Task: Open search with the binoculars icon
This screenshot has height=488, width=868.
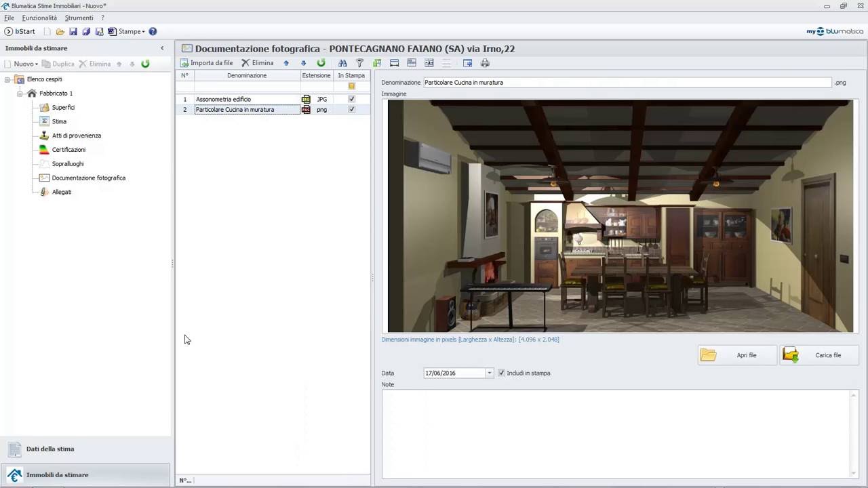Action: 342,63
